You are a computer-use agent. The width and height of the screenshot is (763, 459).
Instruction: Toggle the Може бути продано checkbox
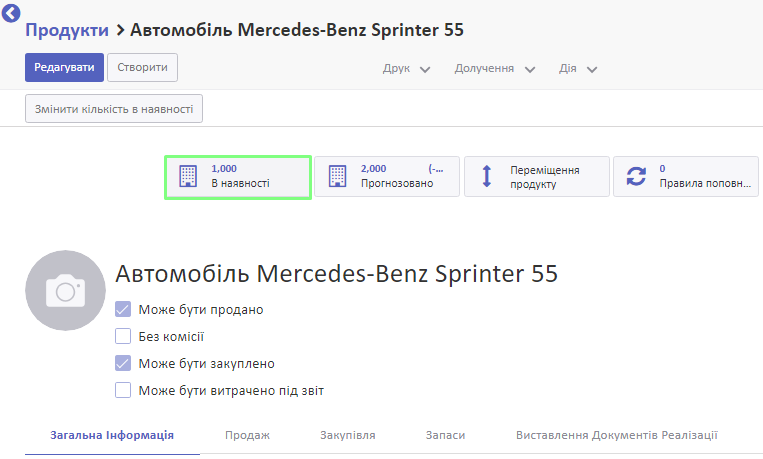123,309
